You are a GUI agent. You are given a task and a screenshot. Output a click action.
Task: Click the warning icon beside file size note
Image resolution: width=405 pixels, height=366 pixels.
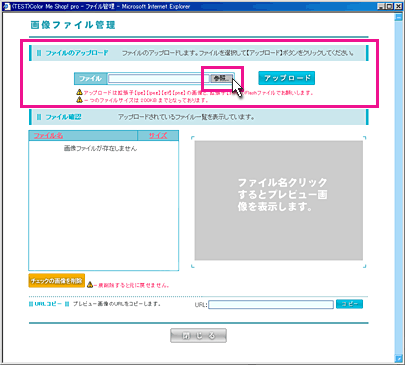coord(79,100)
